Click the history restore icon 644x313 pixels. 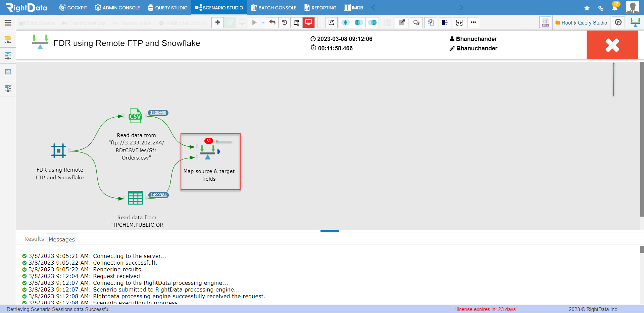pos(285,23)
